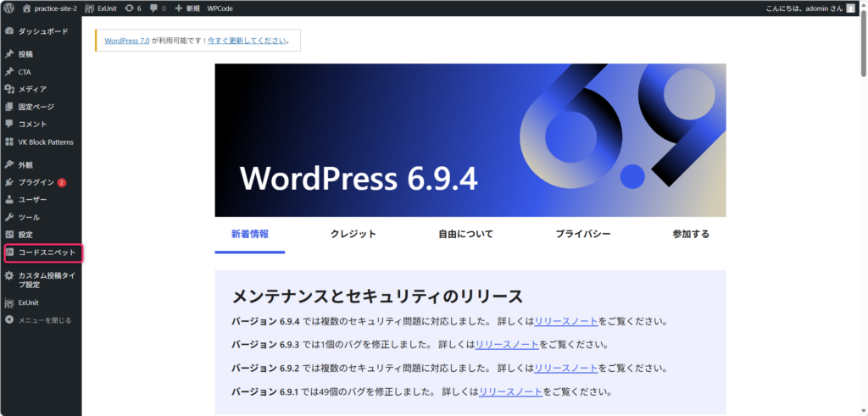Click the カスタム投稿タイプ設定 gear icon

coord(8,275)
